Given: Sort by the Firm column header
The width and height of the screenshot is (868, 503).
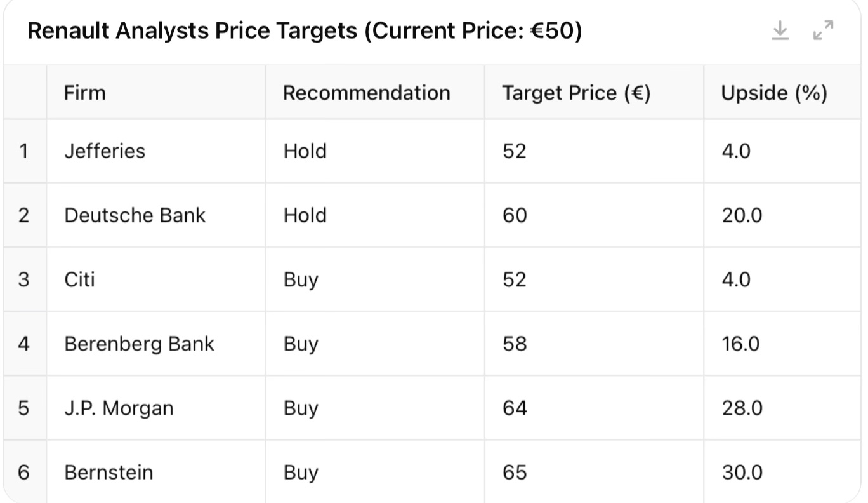Looking at the screenshot, I should point(85,93).
